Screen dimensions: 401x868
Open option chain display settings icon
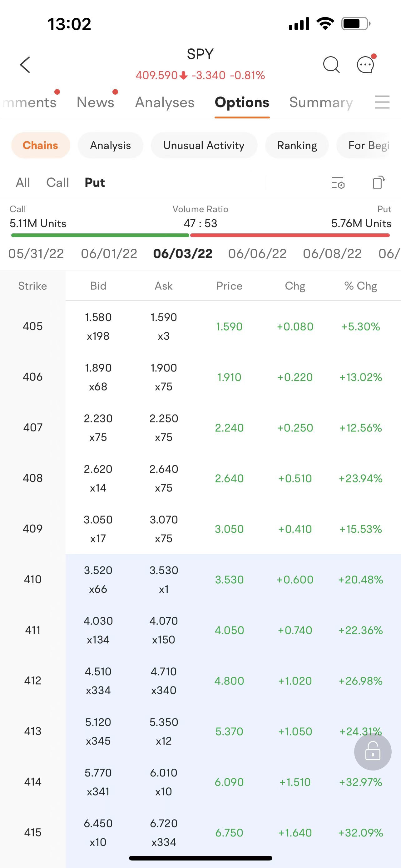(338, 183)
